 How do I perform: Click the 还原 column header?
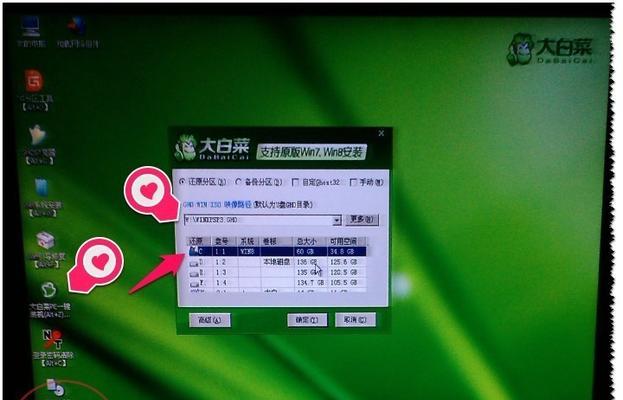(200, 241)
